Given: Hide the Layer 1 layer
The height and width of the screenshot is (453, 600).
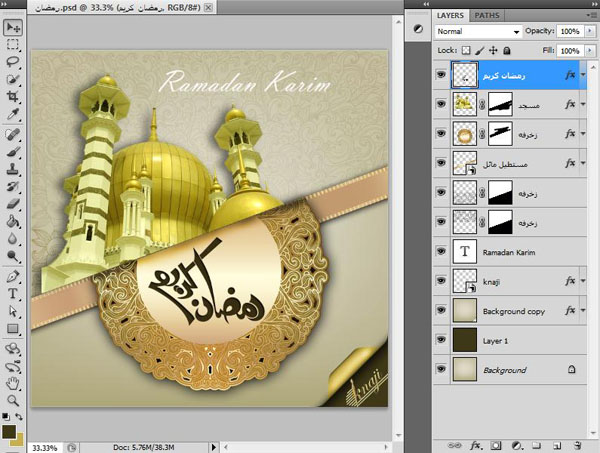Looking at the screenshot, I should point(441,341).
